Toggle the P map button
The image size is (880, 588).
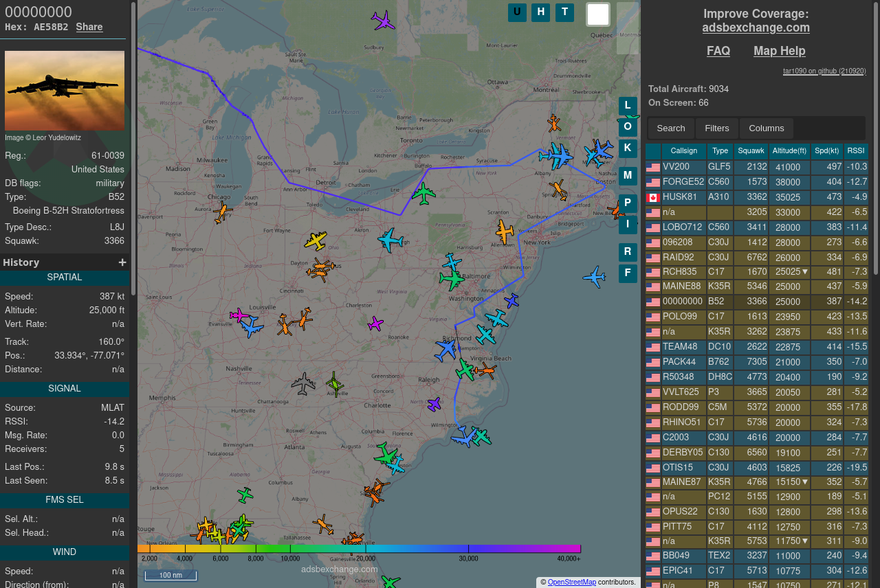point(628,203)
